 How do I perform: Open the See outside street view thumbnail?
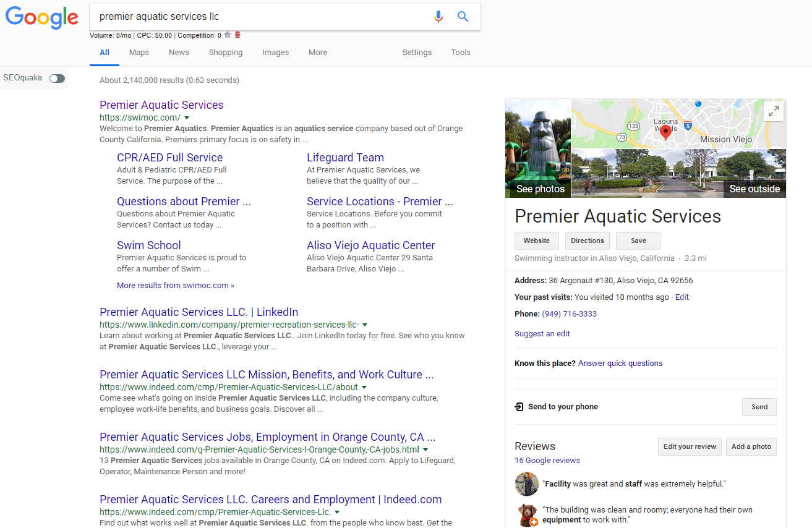tap(678, 174)
